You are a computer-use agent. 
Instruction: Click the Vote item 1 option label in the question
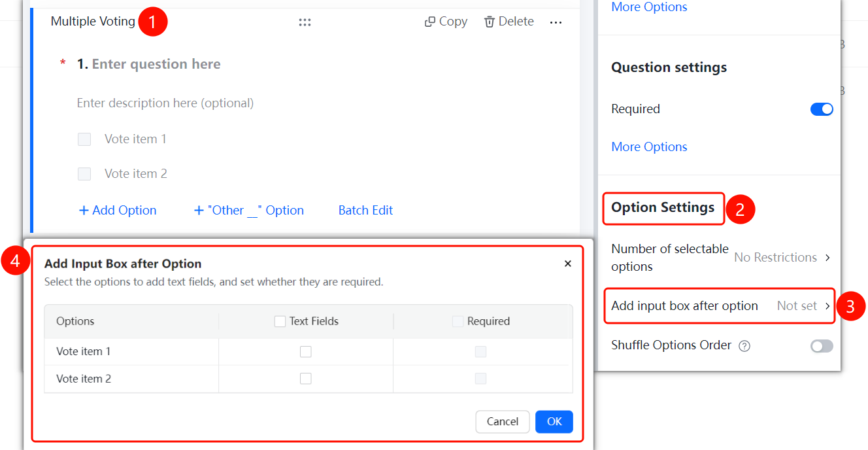click(135, 139)
